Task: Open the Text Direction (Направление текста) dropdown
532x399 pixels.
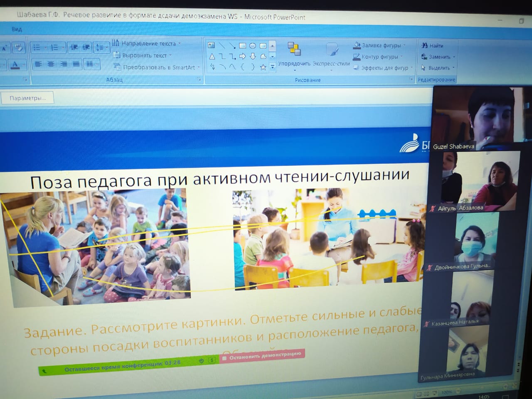Action: pos(180,43)
